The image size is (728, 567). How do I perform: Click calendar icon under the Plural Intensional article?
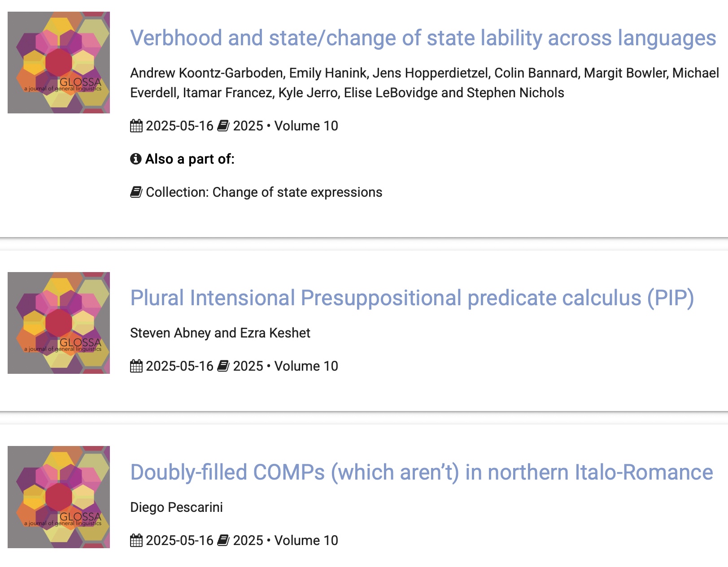coord(136,366)
